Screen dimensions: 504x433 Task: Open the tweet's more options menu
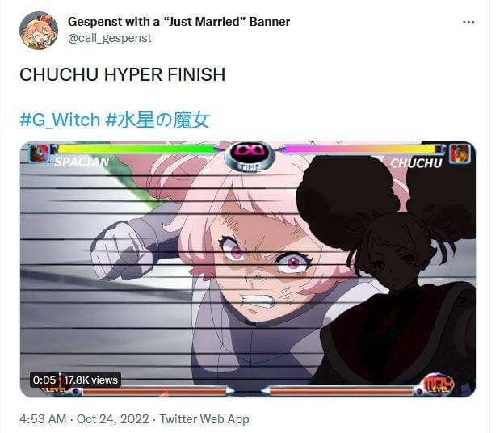pyautogui.click(x=468, y=22)
